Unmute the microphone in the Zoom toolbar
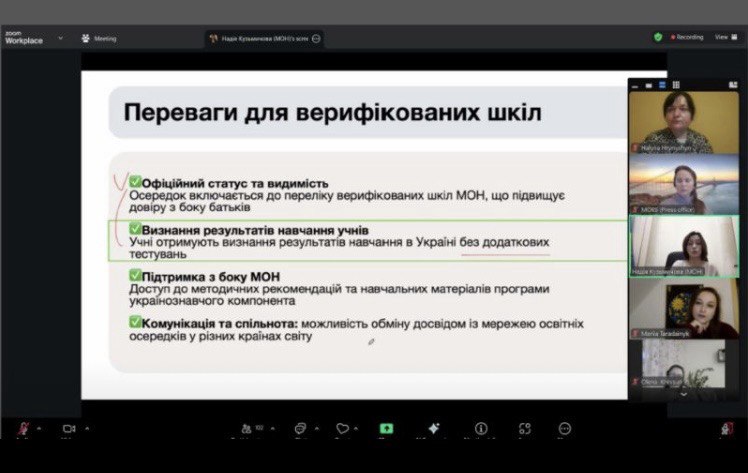The image size is (748, 473). coord(23,428)
